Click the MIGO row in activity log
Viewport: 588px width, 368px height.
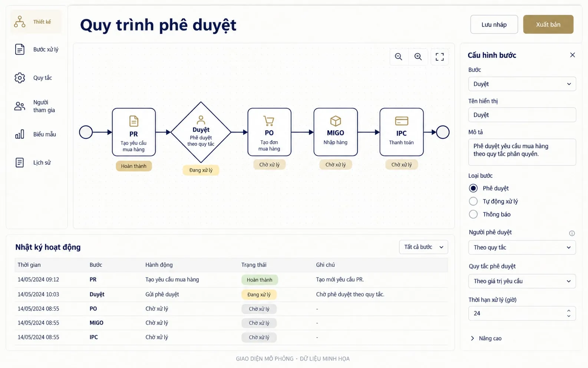point(231,323)
